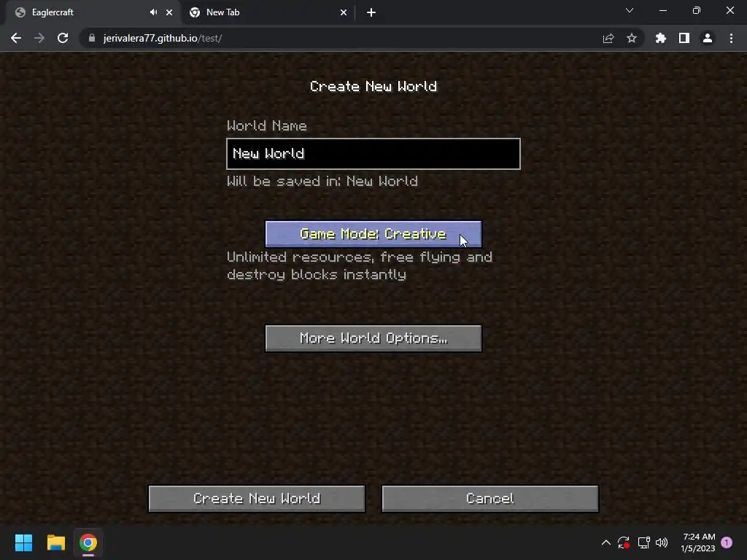Open the clock showing 7:24 AM

coord(698,542)
